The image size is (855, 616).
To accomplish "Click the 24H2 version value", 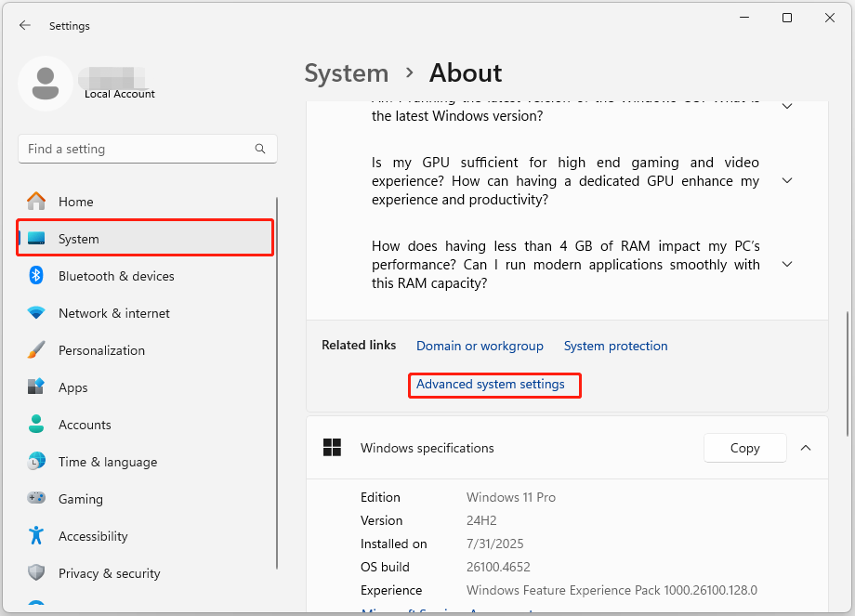I will (x=481, y=520).
